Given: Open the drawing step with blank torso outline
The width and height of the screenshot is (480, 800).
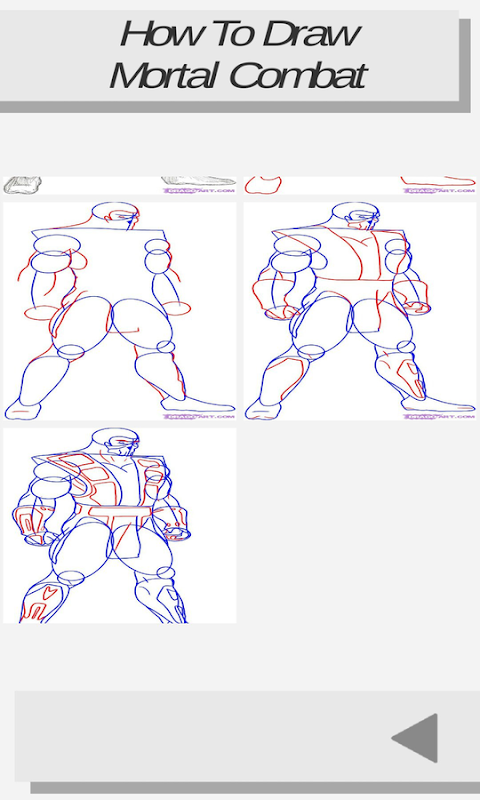Looking at the screenshot, I should 120,311.
